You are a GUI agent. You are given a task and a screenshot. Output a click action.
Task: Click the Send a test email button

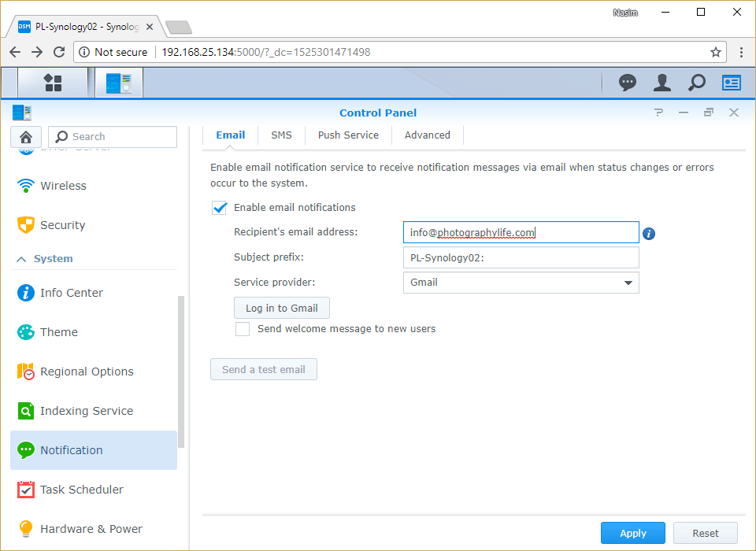tap(264, 370)
